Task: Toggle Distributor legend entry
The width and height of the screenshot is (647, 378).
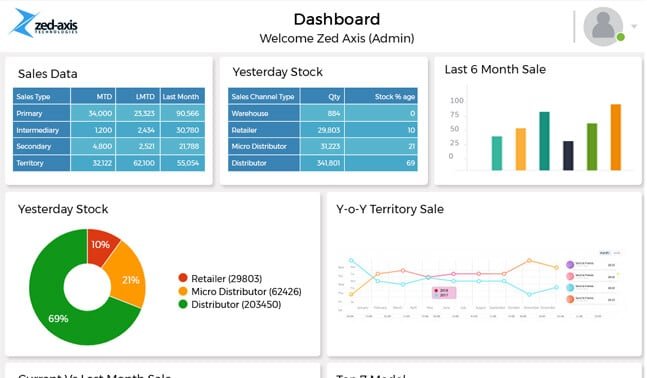Action: (230, 304)
